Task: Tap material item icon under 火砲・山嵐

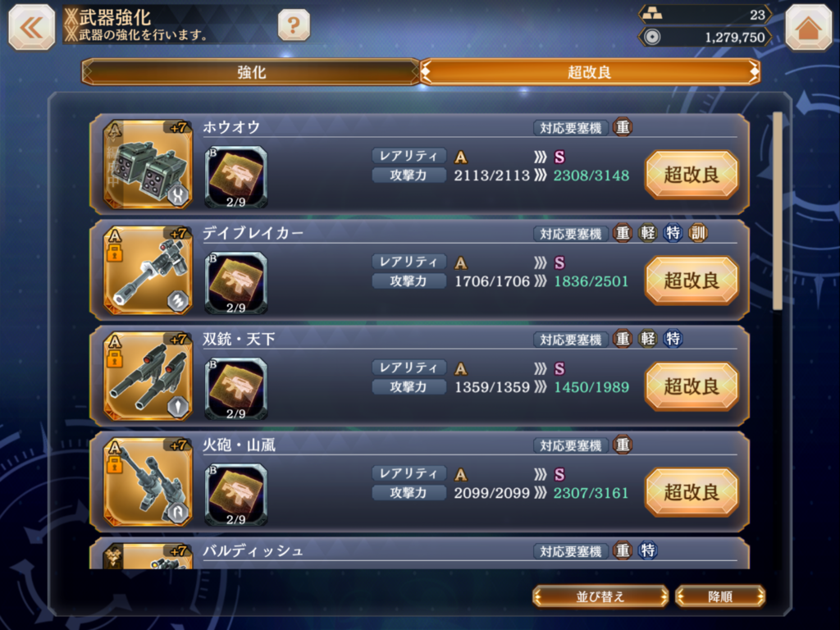Action: (236, 495)
